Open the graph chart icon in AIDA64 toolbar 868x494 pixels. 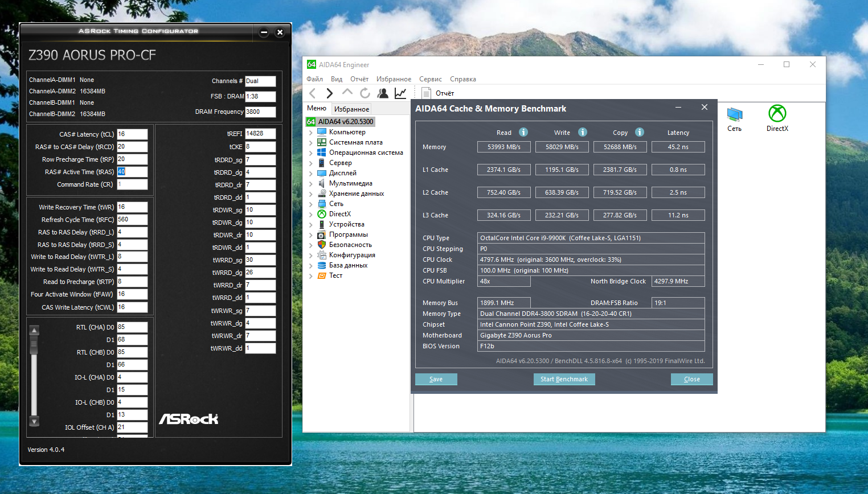(400, 93)
